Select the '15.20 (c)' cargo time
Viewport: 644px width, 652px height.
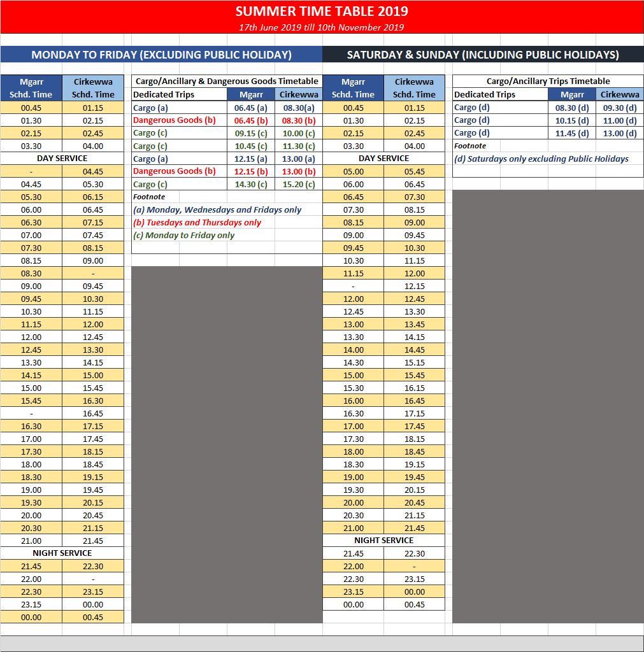tap(299, 185)
